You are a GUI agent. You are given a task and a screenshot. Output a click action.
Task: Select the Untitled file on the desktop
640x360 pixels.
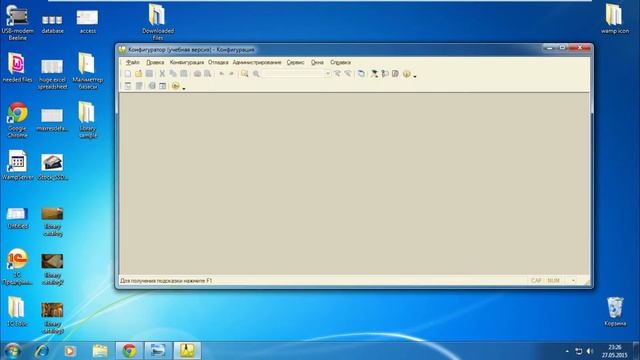pos(17,218)
